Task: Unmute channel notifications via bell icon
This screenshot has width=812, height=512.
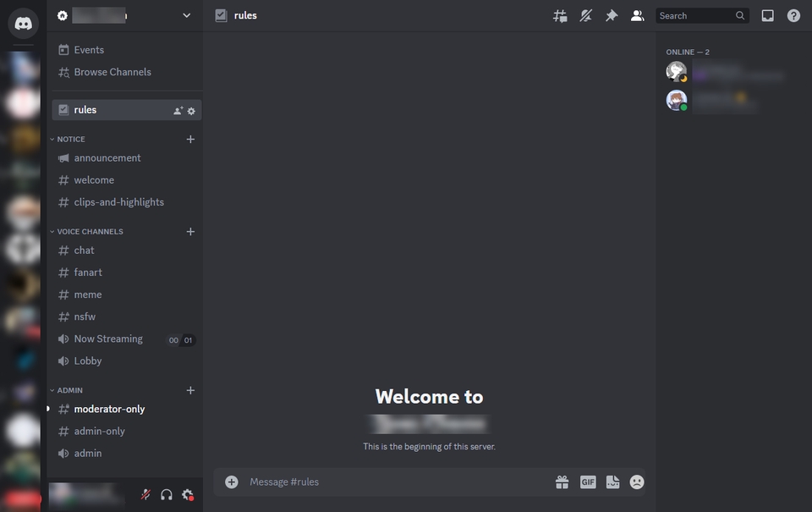Action: [x=585, y=14]
